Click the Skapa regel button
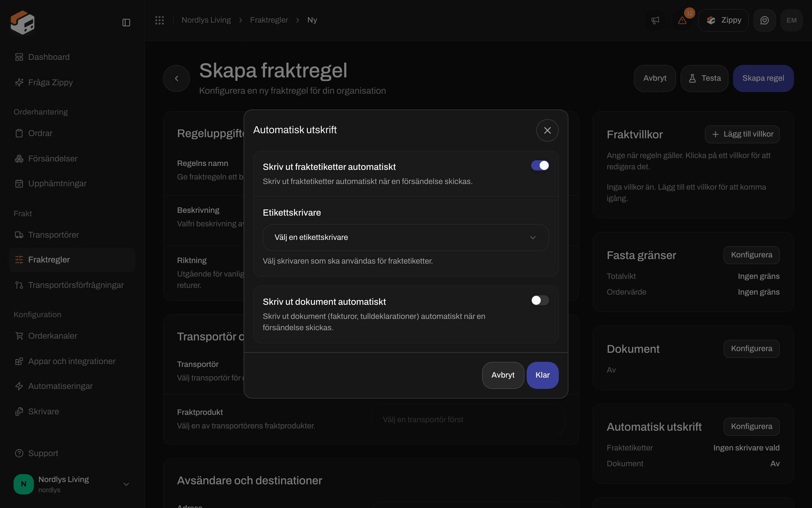The image size is (812, 508). coord(763,78)
